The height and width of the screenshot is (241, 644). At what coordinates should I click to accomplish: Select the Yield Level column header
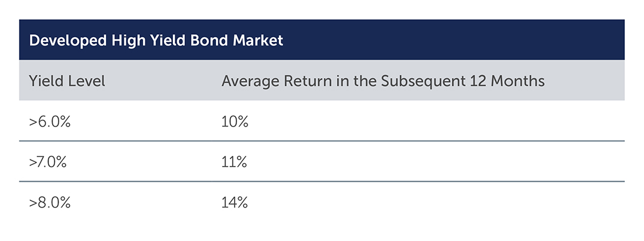[x=67, y=81]
